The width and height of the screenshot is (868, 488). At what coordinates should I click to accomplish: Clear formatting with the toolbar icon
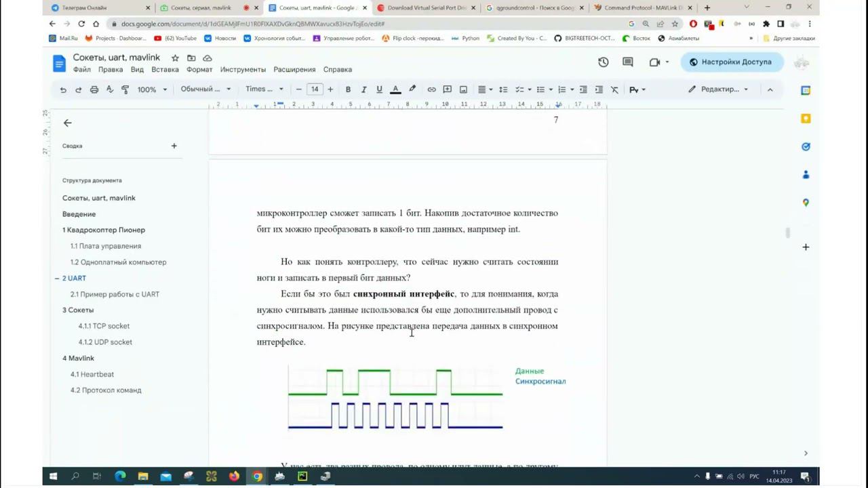coord(614,89)
